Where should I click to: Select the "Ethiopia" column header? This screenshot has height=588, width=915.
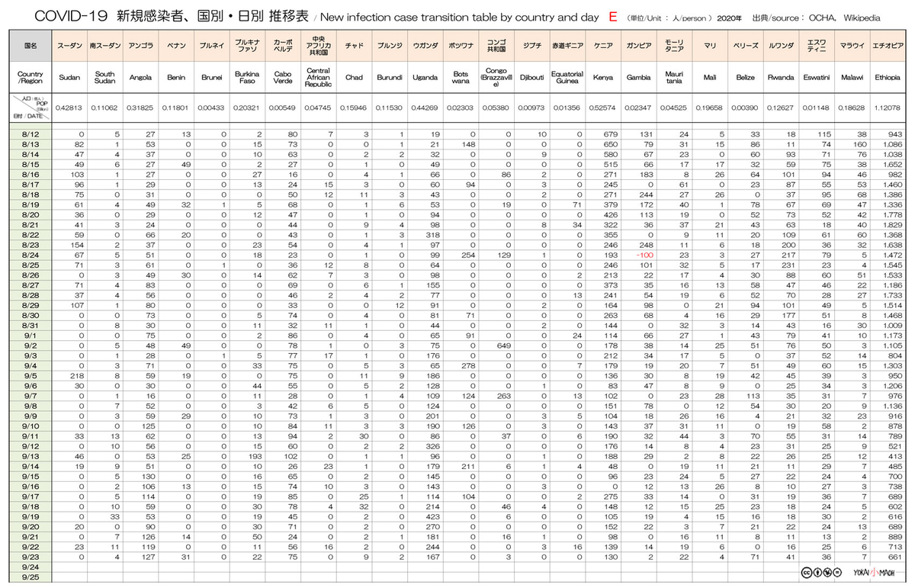(888, 77)
